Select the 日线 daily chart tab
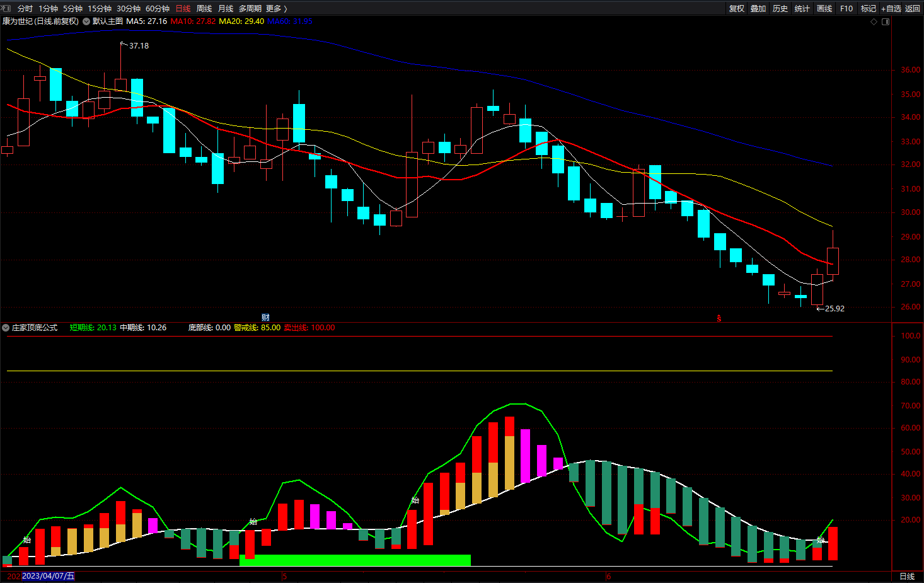The image size is (924, 583). click(183, 8)
